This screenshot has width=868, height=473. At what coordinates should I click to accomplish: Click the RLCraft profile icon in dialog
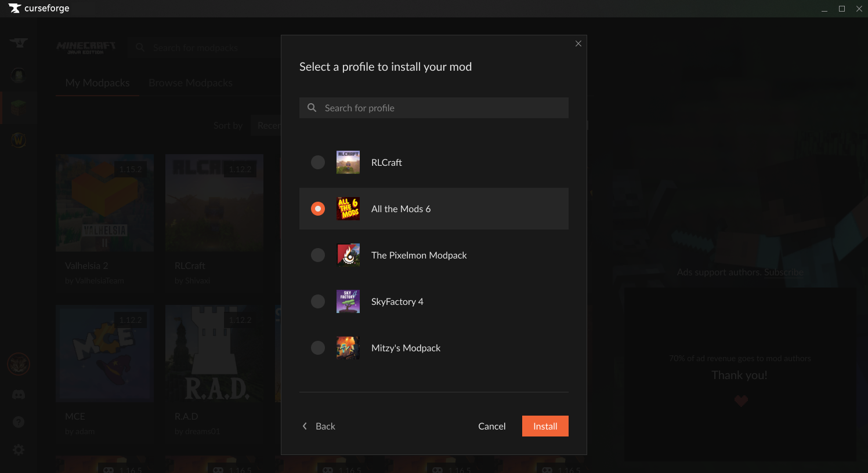pyautogui.click(x=348, y=162)
